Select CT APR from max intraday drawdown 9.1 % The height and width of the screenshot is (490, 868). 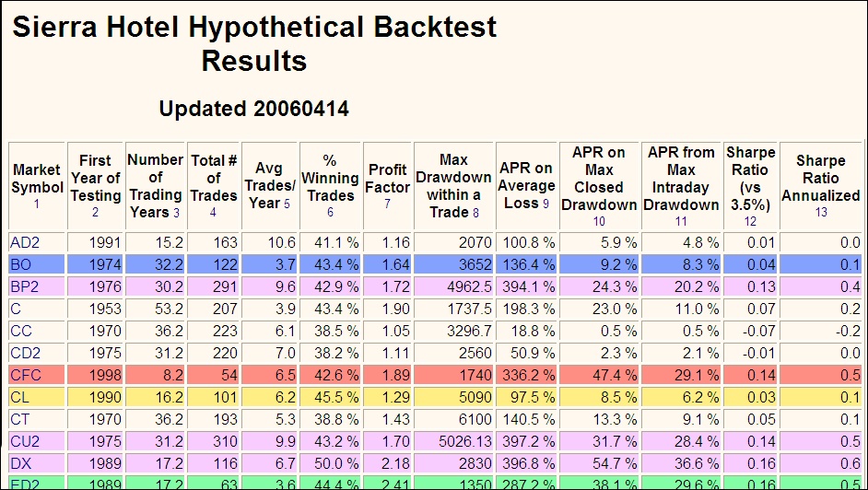pos(701,419)
